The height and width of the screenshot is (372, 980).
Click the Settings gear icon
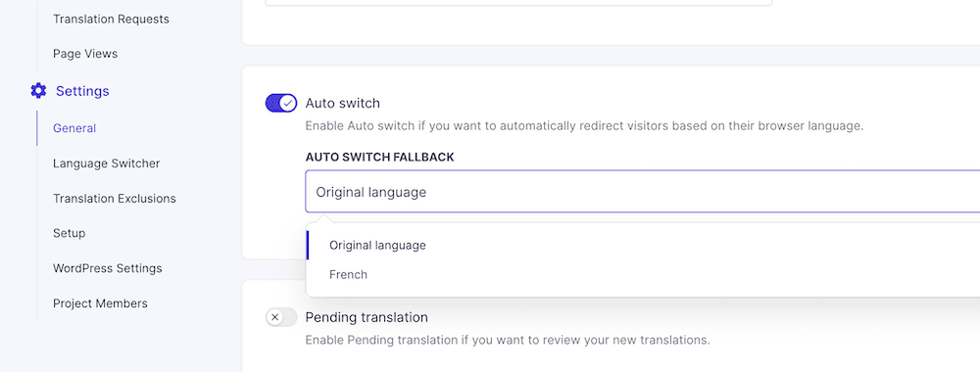[x=38, y=91]
